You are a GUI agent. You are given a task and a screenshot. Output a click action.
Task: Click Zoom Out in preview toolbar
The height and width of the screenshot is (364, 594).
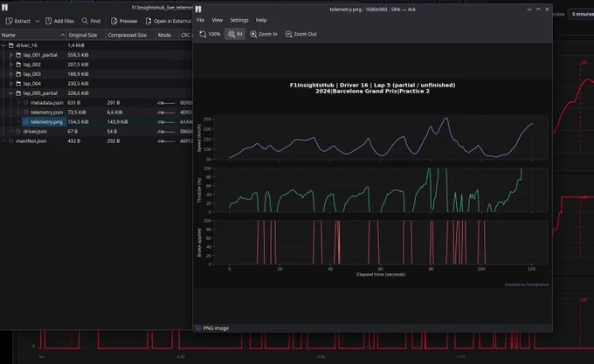pyautogui.click(x=300, y=34)
